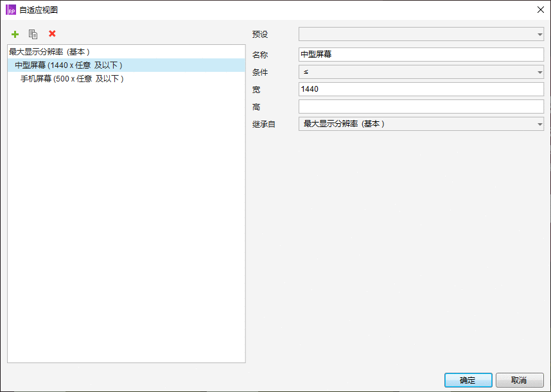Screen dimensions: 551x392
Task: Close the 自适应视图 dialog window
Action: tap(541, 10)
